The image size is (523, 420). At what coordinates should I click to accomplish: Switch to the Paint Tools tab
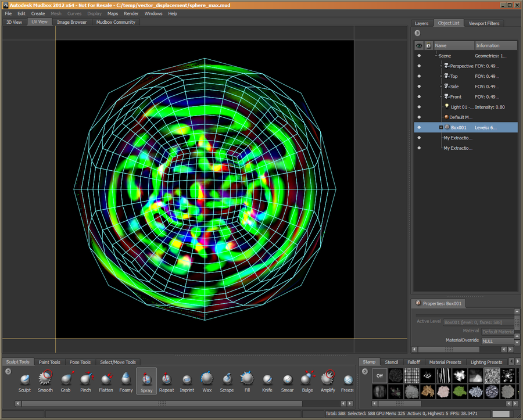[49, 361]
